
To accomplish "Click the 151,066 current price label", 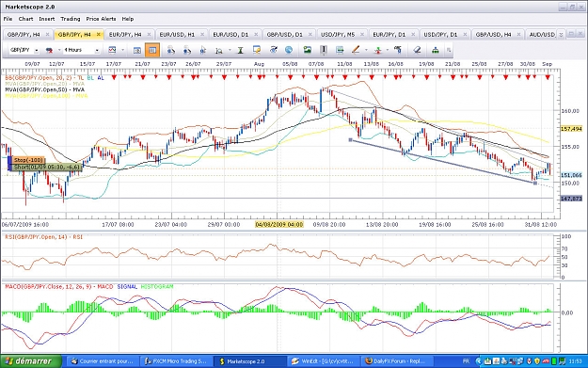I will 571,175.
